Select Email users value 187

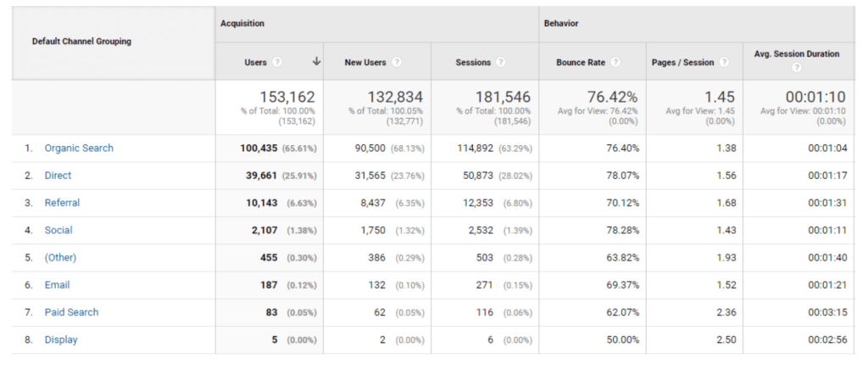(269, 285)
